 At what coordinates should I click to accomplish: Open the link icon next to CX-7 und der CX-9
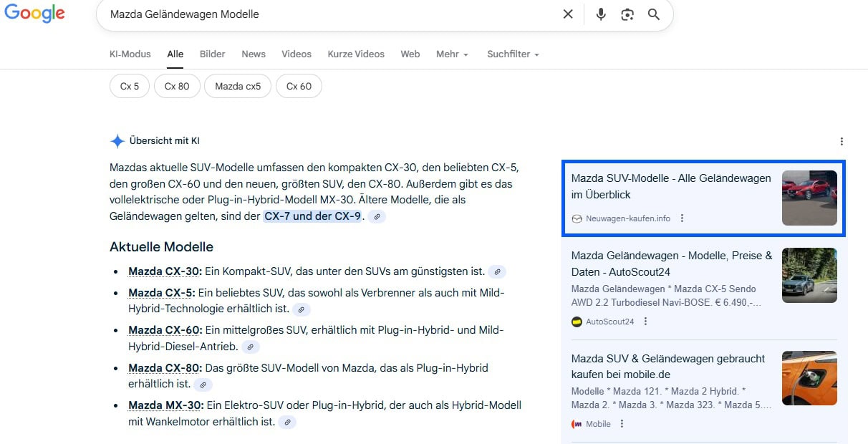point(376,216)
